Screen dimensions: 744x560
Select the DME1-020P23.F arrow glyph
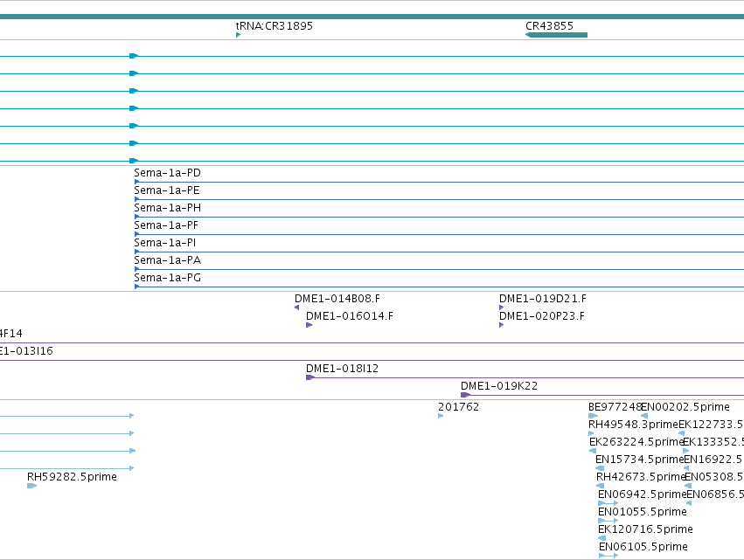pyautogui.click(x=502, y=325)
